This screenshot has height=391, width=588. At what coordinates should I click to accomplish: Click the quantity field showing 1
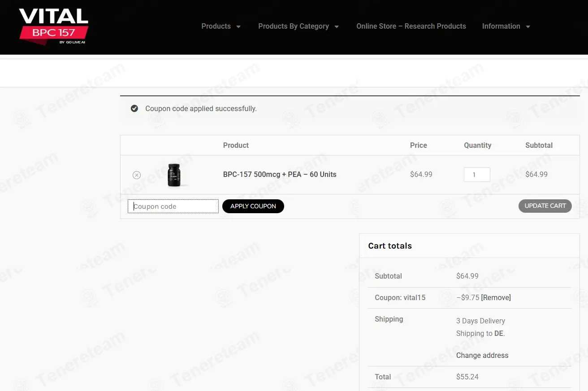coord(477,175)
